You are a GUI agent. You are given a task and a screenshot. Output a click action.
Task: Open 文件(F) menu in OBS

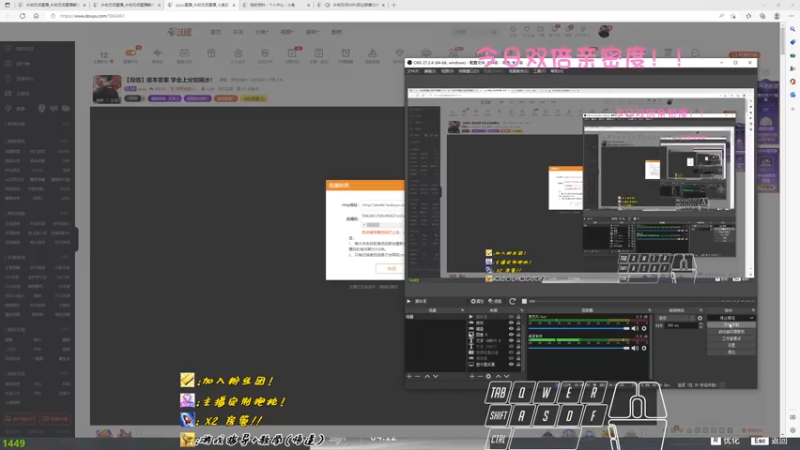[x=413, y=71]
